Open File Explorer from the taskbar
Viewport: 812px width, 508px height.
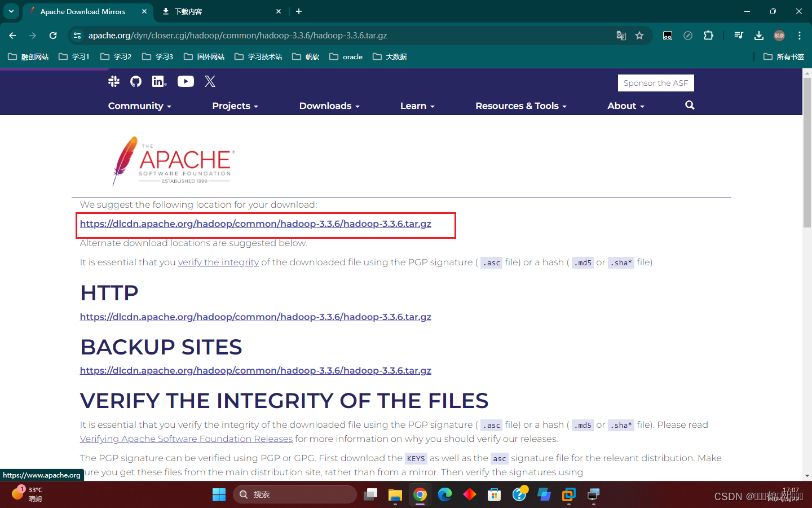pyautogui.click(x=395, y=494)
